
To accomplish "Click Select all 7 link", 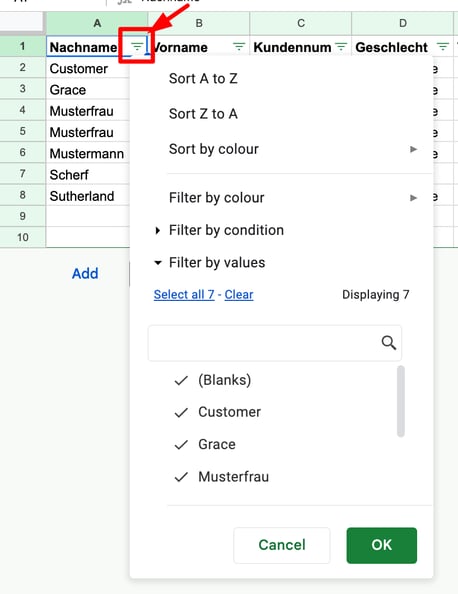I will point(184,294).
